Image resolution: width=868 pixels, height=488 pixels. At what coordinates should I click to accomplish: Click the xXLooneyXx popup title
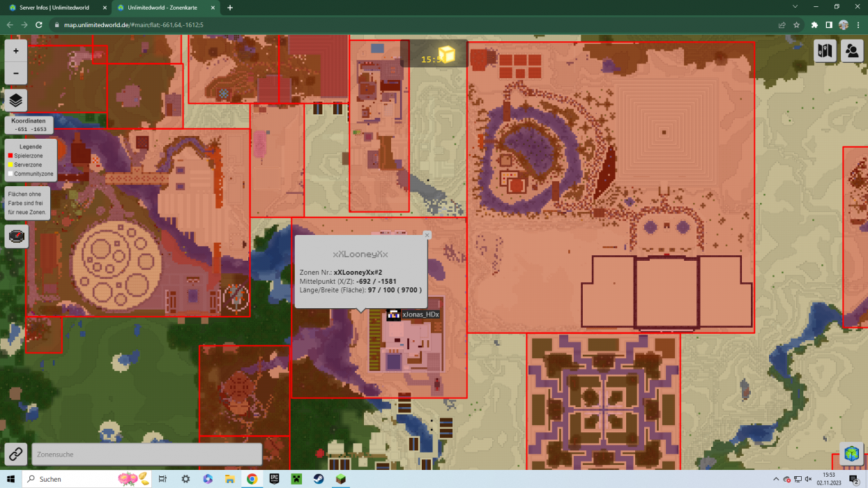pos(360,254)
